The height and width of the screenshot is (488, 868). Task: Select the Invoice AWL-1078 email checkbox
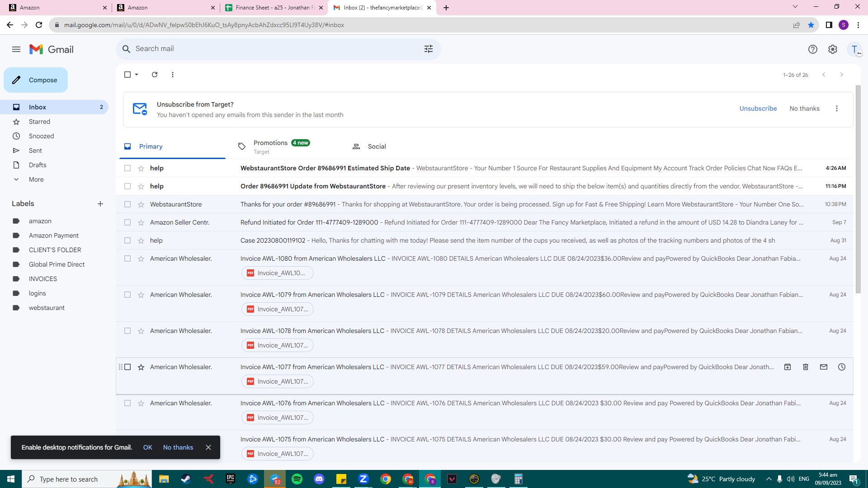click(127, 331)
